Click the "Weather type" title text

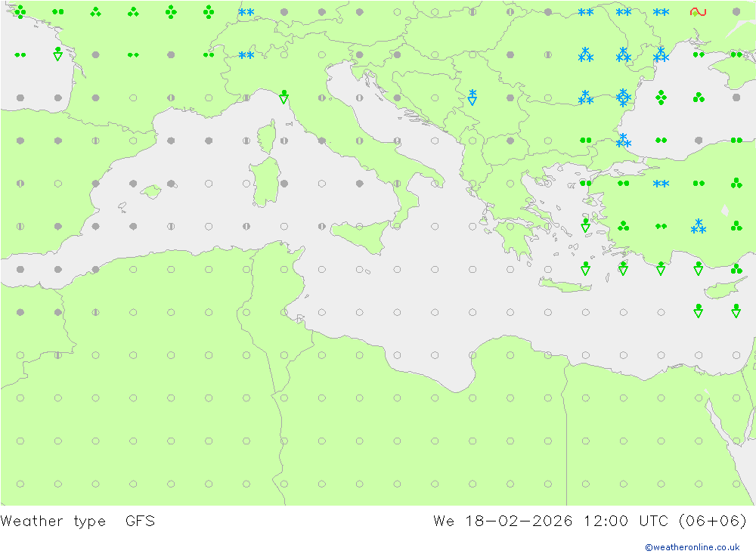point(53,522)
